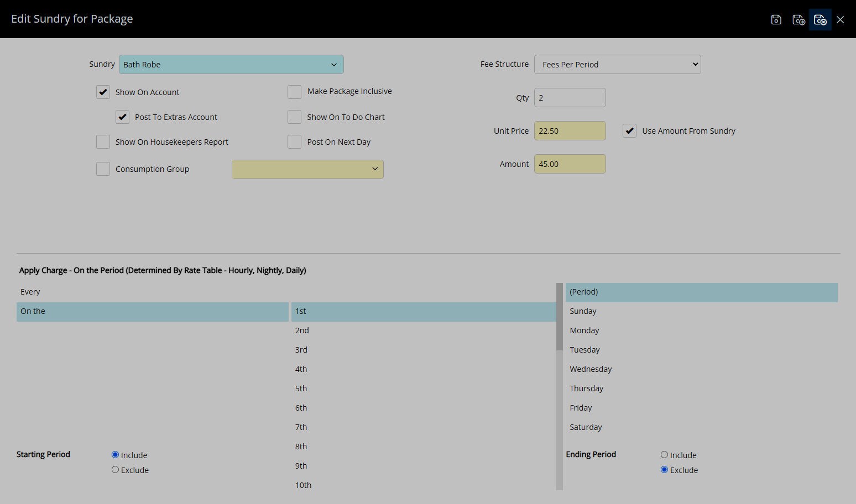
Task: Select Include for Ending Period
Action: (664, 455)
